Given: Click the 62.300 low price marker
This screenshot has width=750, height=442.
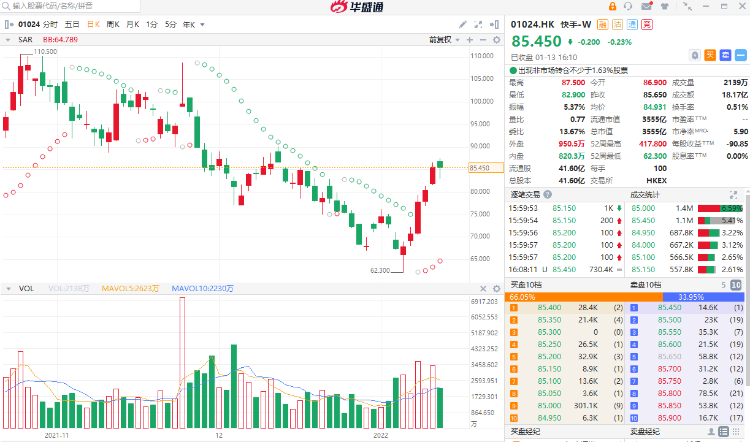Looking at the screenshot, I should (x=380, y=271).
